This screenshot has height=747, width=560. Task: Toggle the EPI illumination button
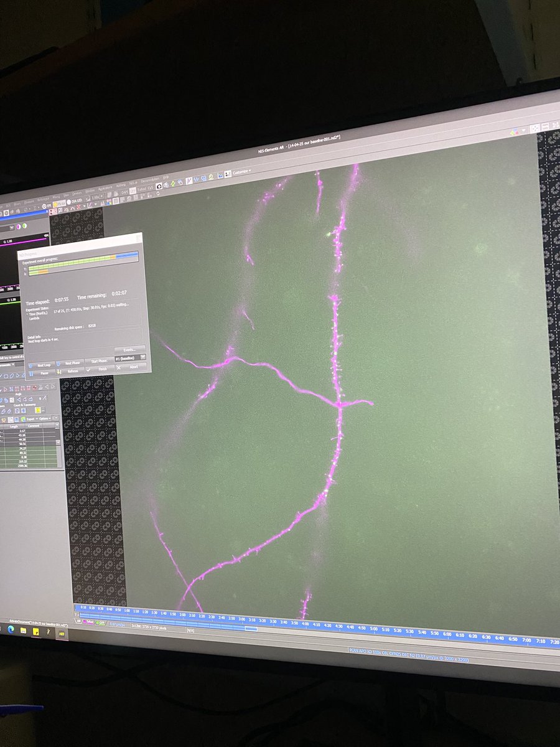pyautogui.click(x=47, y=205)
